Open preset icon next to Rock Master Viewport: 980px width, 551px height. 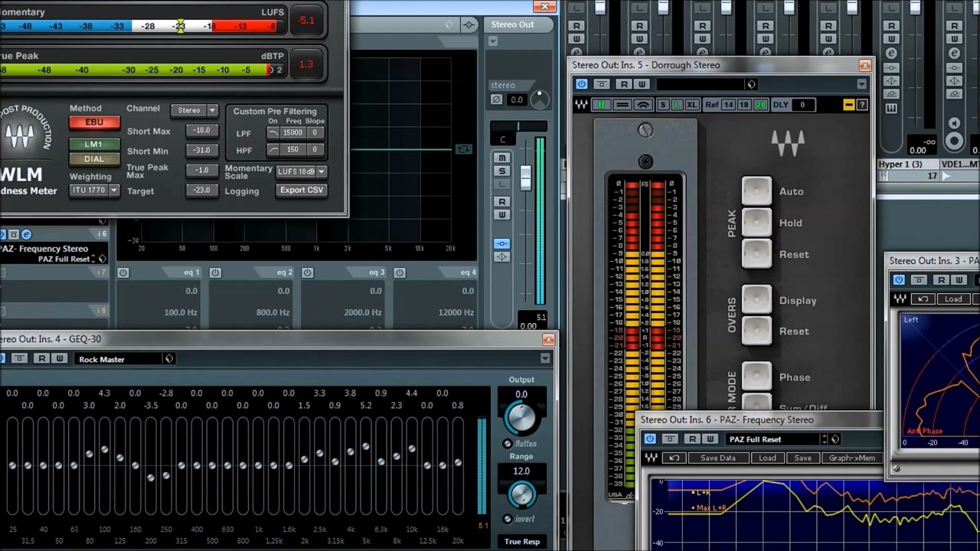click(x=169, y=359)
